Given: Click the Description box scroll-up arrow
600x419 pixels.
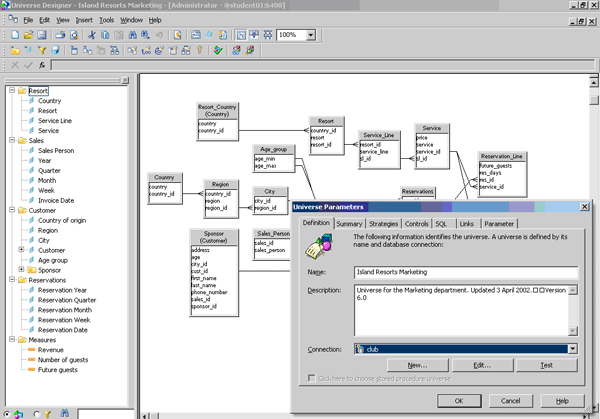Looking at the screenshot, I should [573, 290].
